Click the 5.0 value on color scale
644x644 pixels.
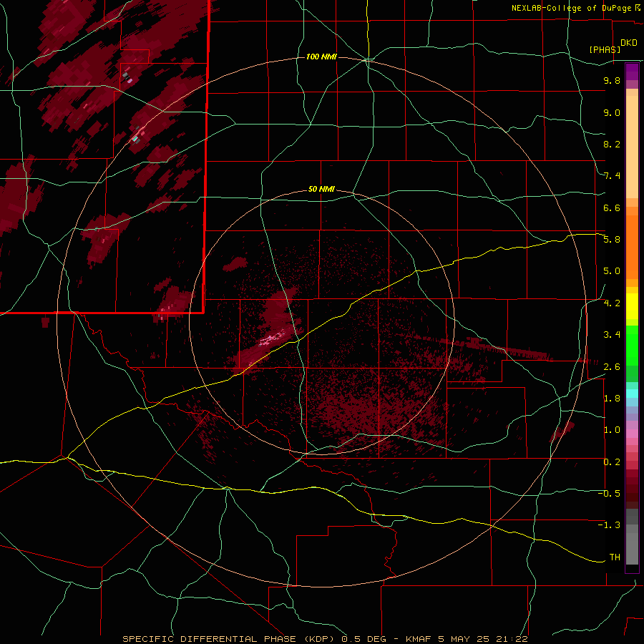tap(612, 271)
